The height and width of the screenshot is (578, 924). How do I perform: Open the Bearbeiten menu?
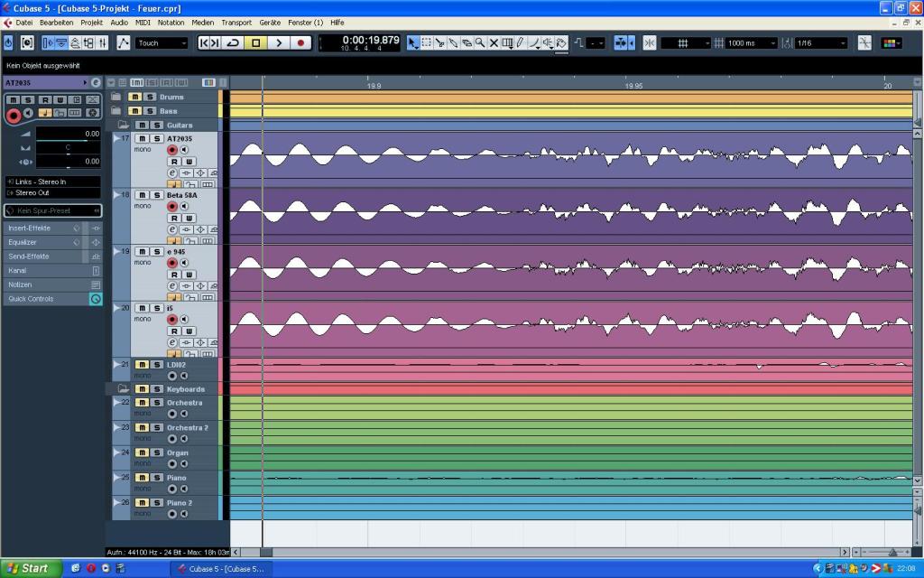pos(57,23)
